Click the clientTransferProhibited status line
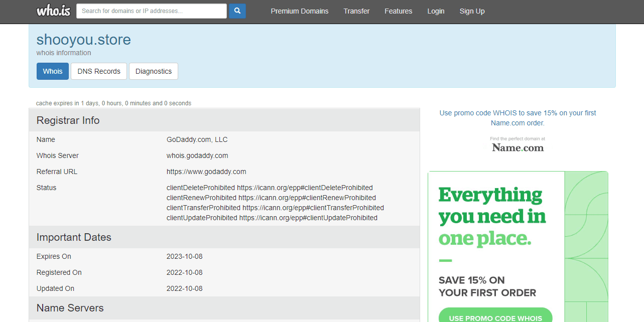The image size is (644, 322). click(275, 208)
